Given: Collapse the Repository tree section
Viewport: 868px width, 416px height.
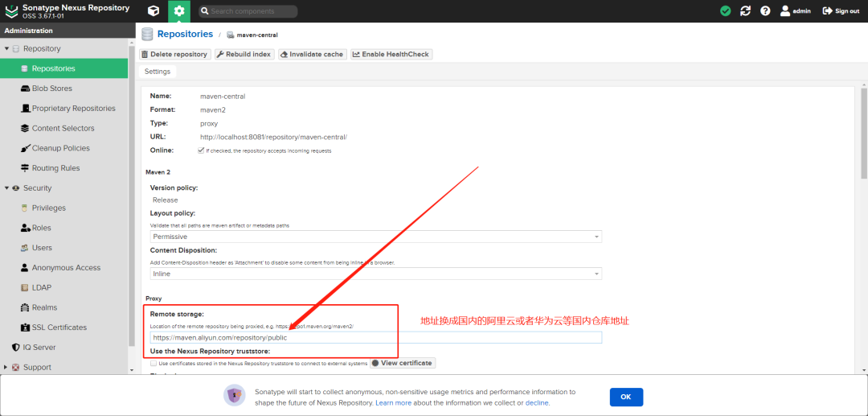Looking at the screenshot, I should (x=6, y=49).
